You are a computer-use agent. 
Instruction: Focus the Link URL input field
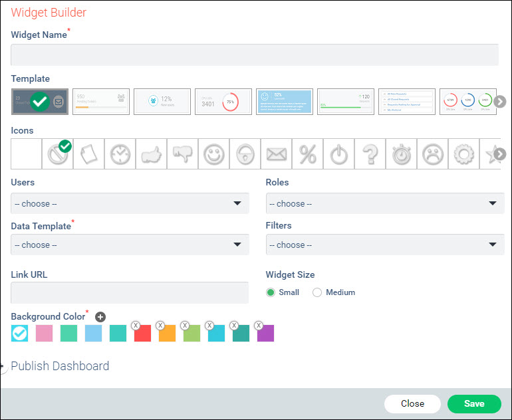click(130, 292)
